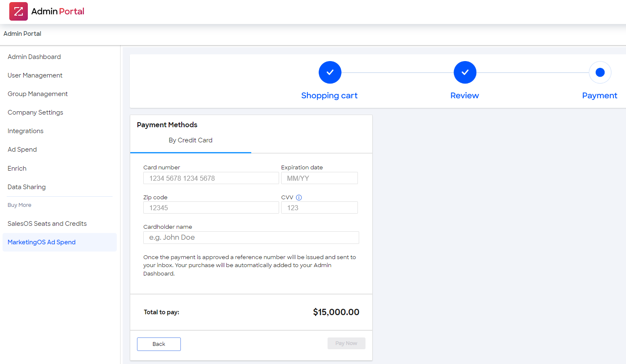
Task: Go to User Management
Action: pyautogui.click(x=35, y=75)
